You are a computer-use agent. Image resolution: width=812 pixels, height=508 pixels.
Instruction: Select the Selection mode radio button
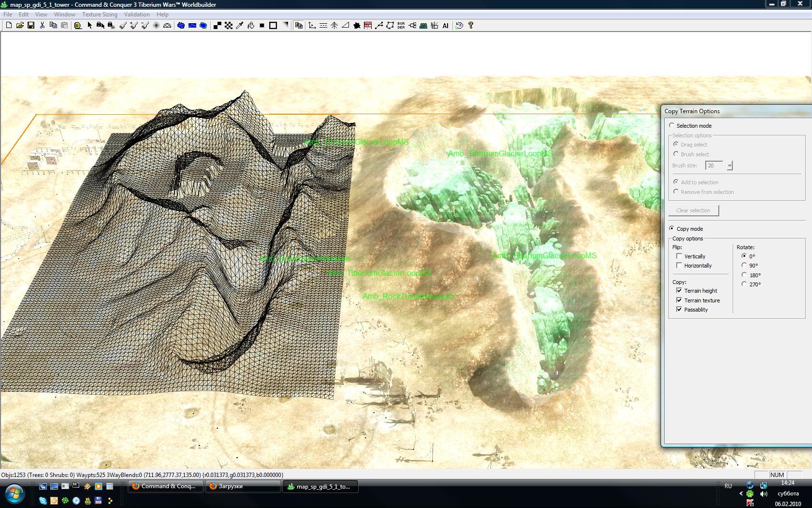(x=672, y=125)
